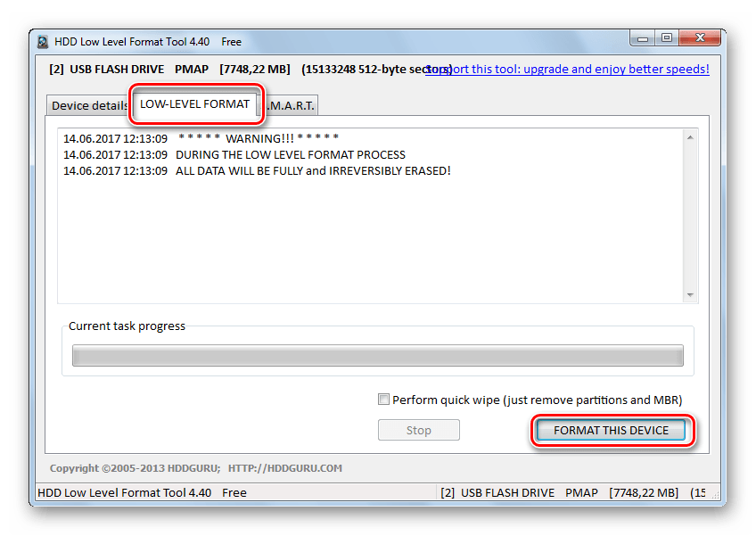
Task: Enable the Perform quick wipe checkbox
Action: (x=384, y=400)
